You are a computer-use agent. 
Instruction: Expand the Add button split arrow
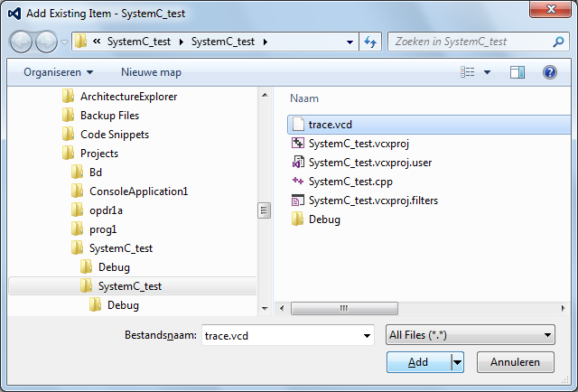pyautogui.click(x=457, y=362)
